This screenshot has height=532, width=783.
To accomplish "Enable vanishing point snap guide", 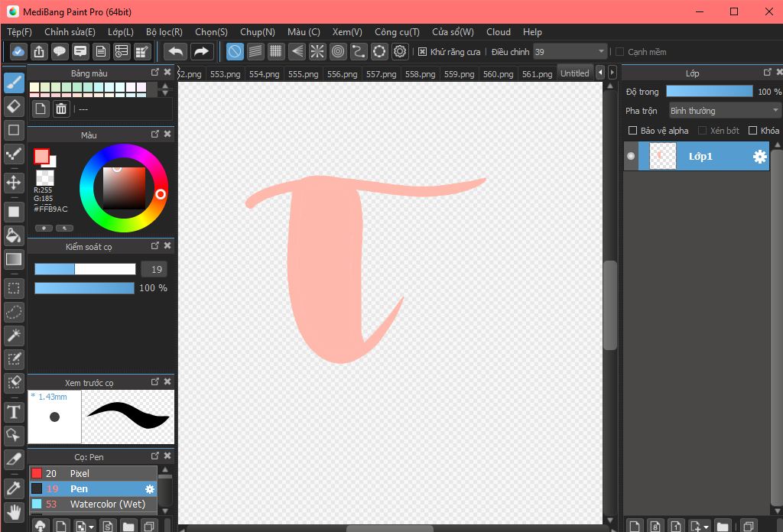I will coord(297,51).
